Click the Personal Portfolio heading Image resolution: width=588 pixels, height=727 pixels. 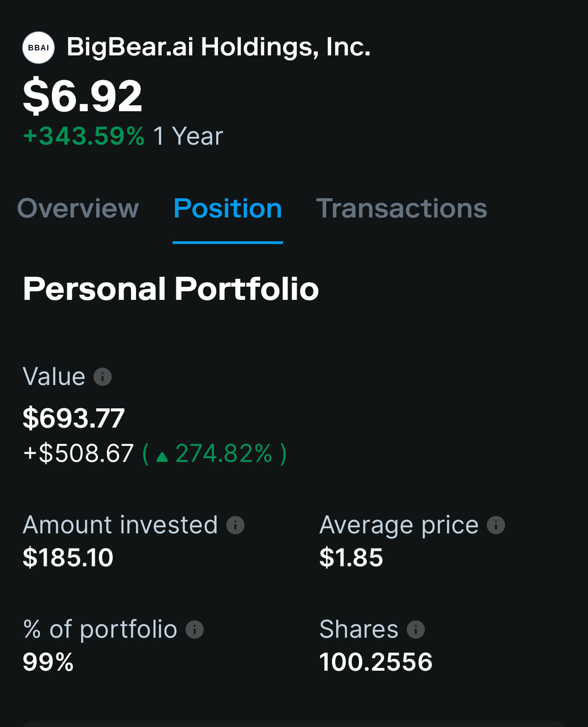point(171,289)
